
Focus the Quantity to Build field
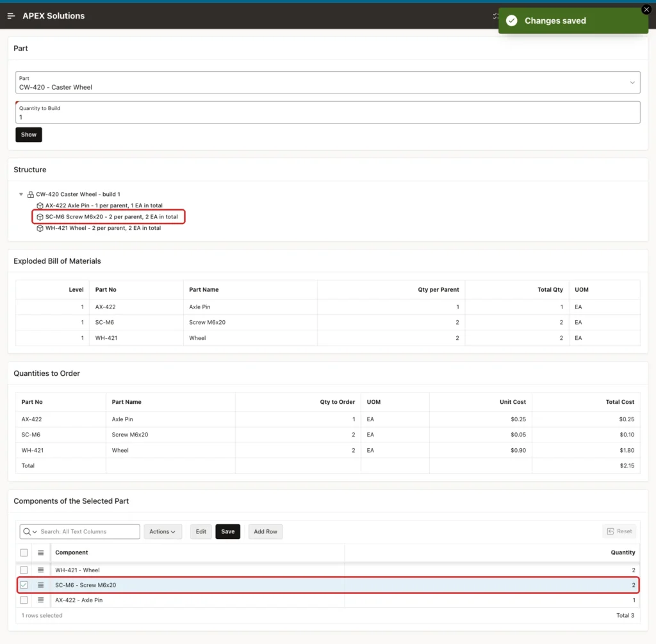pos(327,113)
